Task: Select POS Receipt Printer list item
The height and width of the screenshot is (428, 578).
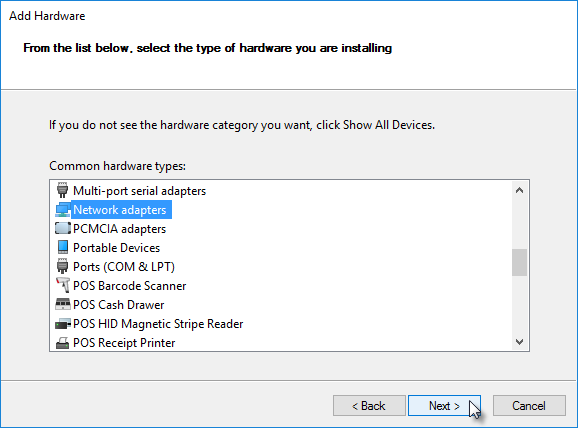Action: pos(124,343)
